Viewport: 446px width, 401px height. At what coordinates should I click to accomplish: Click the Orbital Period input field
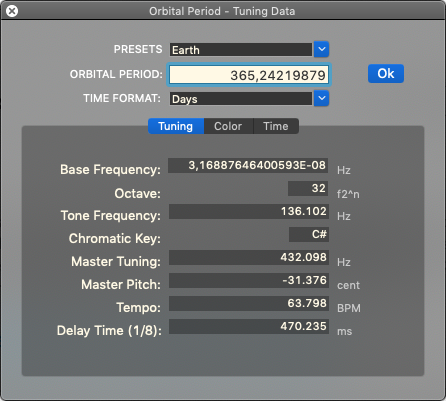coord(249,75)
